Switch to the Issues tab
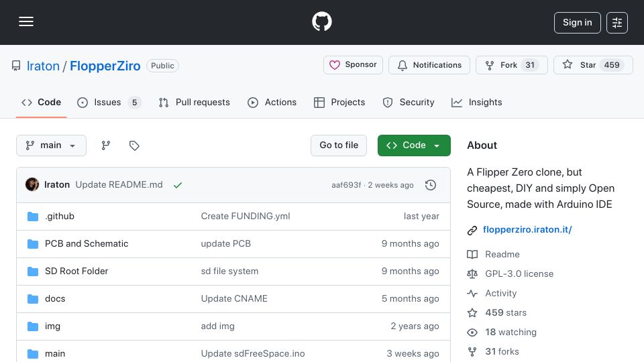The width and height of the screenshot is (644, 362). (109, 102)
